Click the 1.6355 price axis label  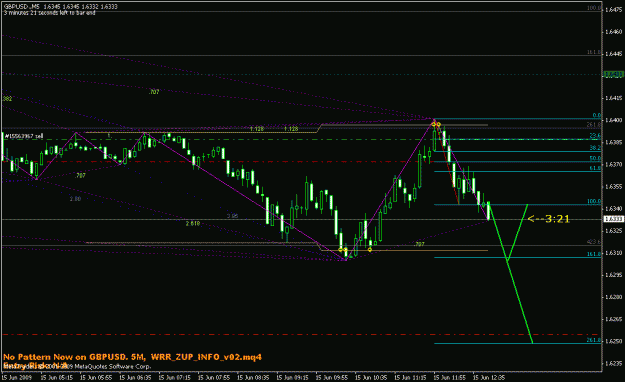(x=614, y=187)
